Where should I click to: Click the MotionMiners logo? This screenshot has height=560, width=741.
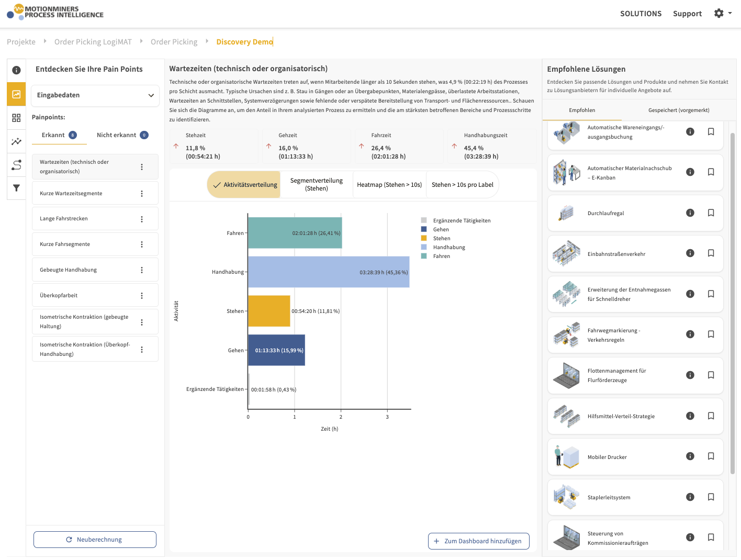55,12
